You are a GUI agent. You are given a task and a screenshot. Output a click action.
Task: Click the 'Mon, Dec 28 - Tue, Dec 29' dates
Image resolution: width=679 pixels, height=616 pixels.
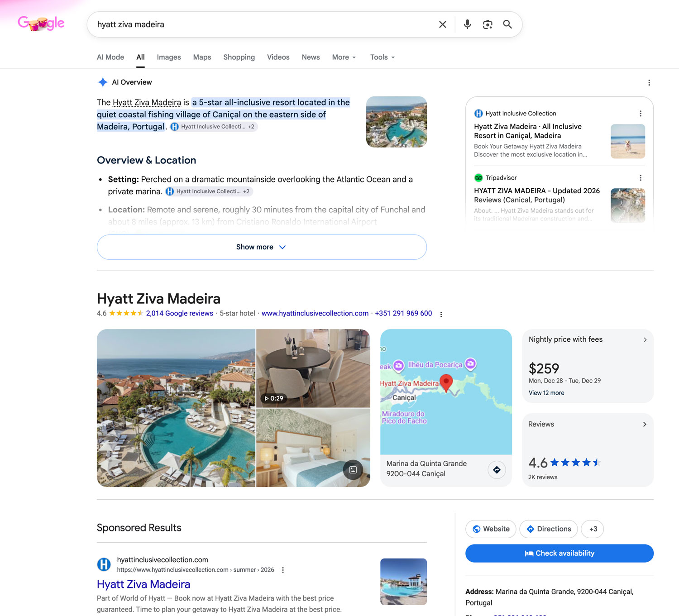[564, 381]
